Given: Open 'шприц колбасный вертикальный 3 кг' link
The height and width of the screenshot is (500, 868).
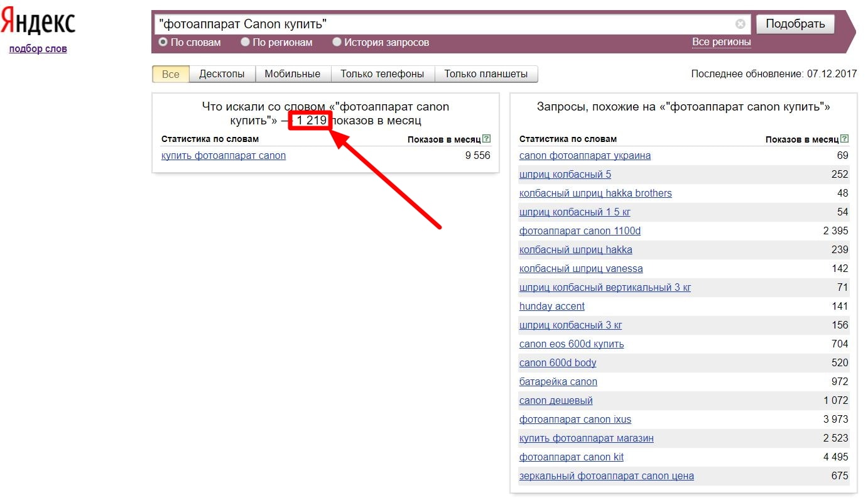Looking at the screenshot, I should click(605, 287).
